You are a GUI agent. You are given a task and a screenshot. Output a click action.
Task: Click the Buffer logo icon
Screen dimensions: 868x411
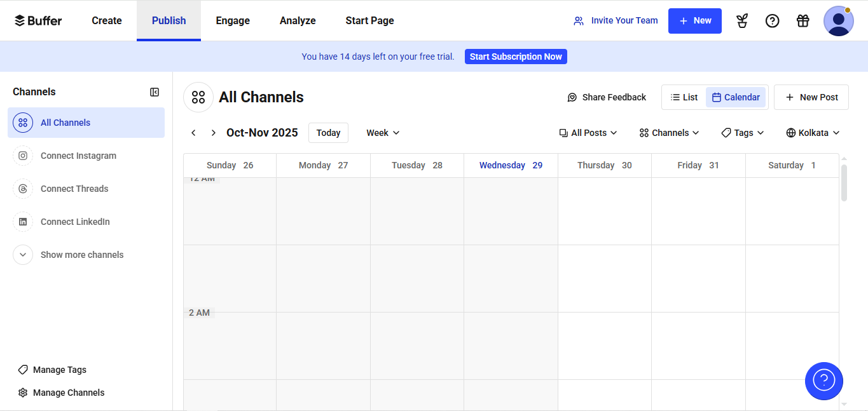pyautogui.click(x=20, y=20)
